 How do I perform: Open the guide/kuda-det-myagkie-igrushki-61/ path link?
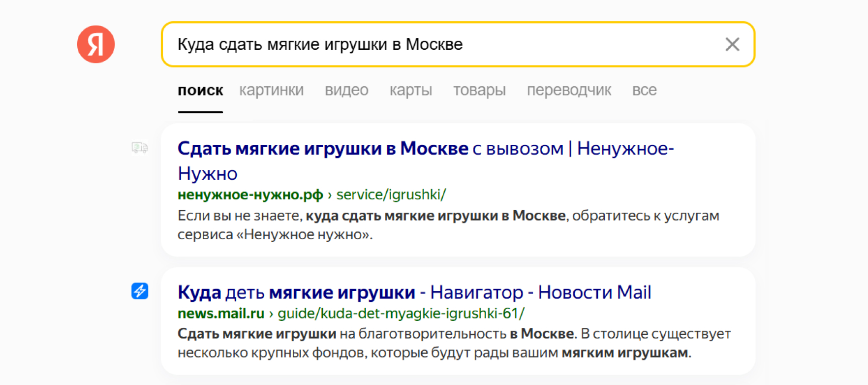coord(401,314)
